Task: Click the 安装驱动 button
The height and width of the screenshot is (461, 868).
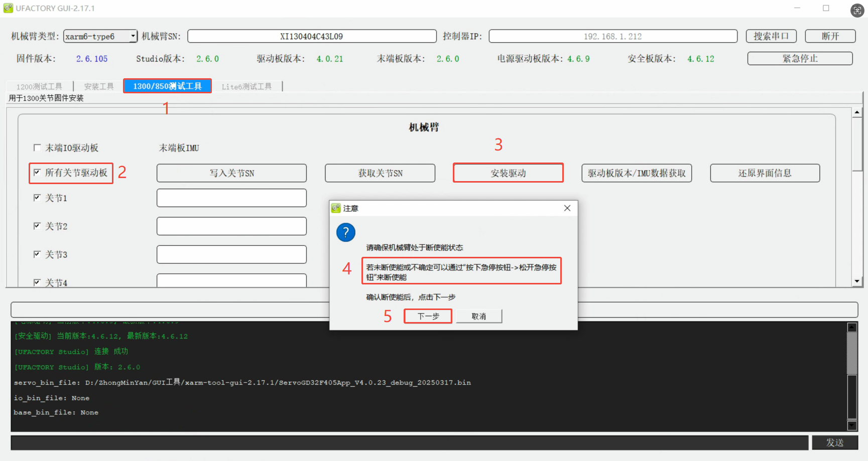Action: click(x=508, y=173)
